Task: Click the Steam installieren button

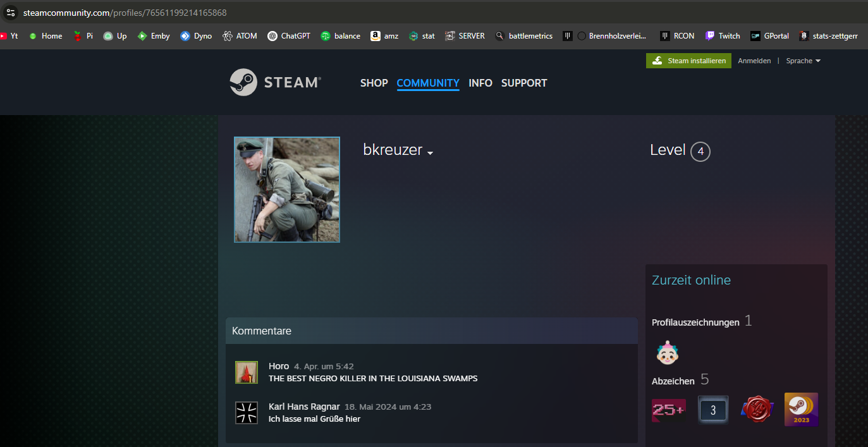Action: tap(688, 61)
